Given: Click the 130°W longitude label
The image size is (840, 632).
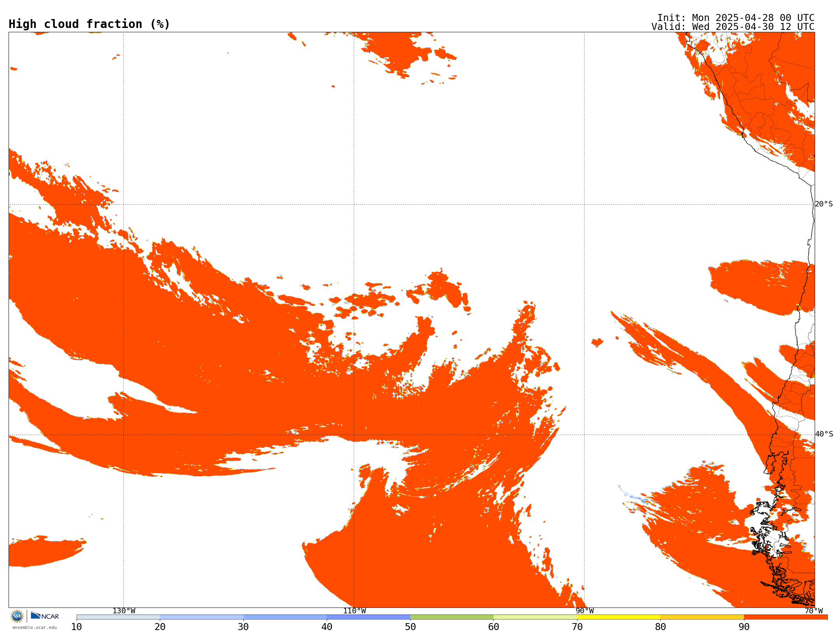Looking at the screenshot, I should pyautogui.click(x=124, y=611).
